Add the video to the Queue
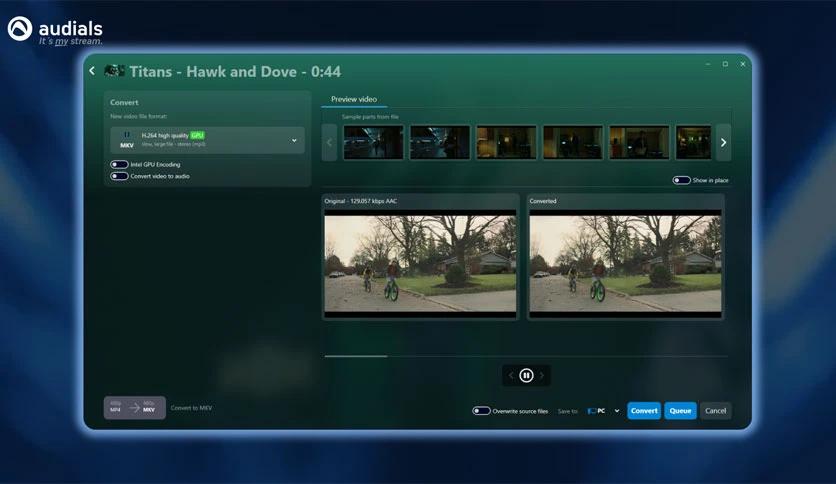This screenshot has height=484, width=836. pyautogui.click(x=680, y=411)
